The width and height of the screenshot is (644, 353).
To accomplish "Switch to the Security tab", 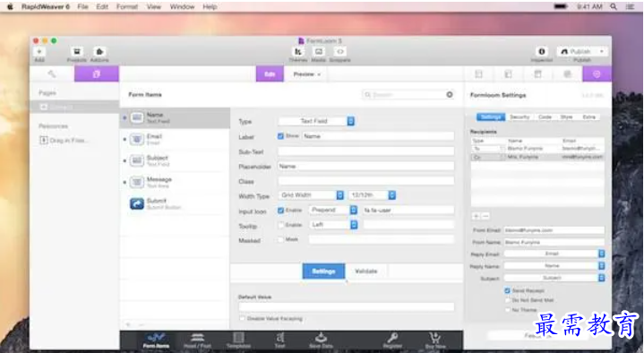I will [519, 117].
